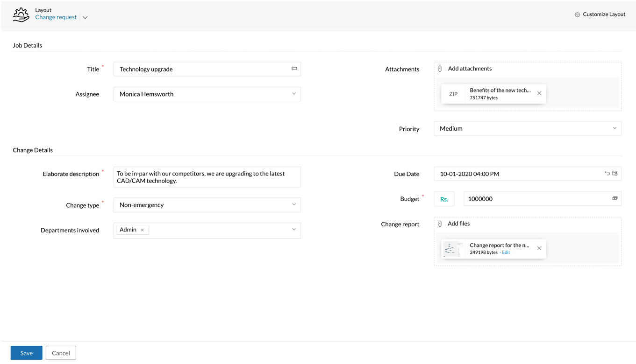Click the reset arrow icon in Due Date

pos(607,173)
